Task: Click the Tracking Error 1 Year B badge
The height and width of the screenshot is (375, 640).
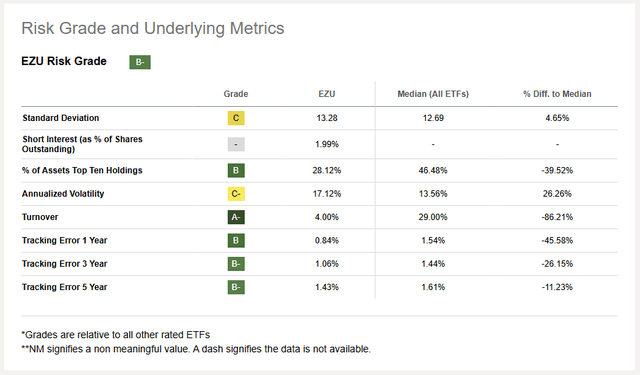Action: click(x=236, y=240)
